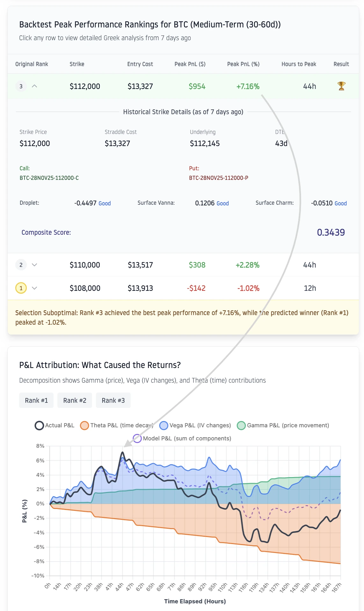The width and height of the screenshot is (364, 611).
Task: Switch to the Rank #2 attribution tab
Action: 74,400
